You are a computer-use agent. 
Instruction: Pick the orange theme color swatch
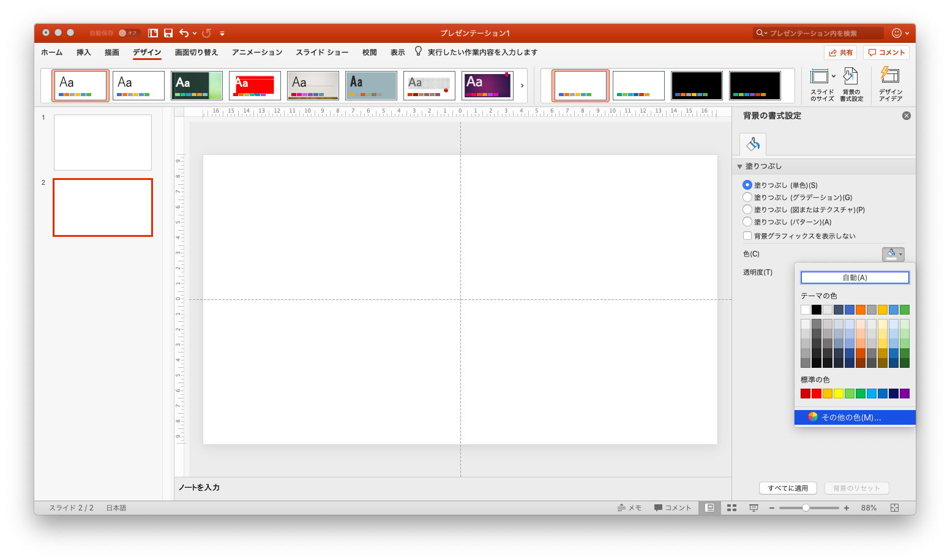[860, 310]
